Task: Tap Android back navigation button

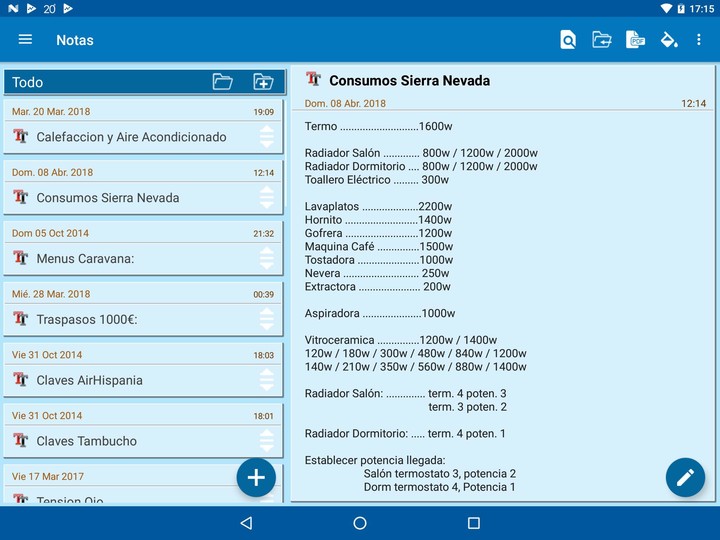Action: tap(247, 523)
